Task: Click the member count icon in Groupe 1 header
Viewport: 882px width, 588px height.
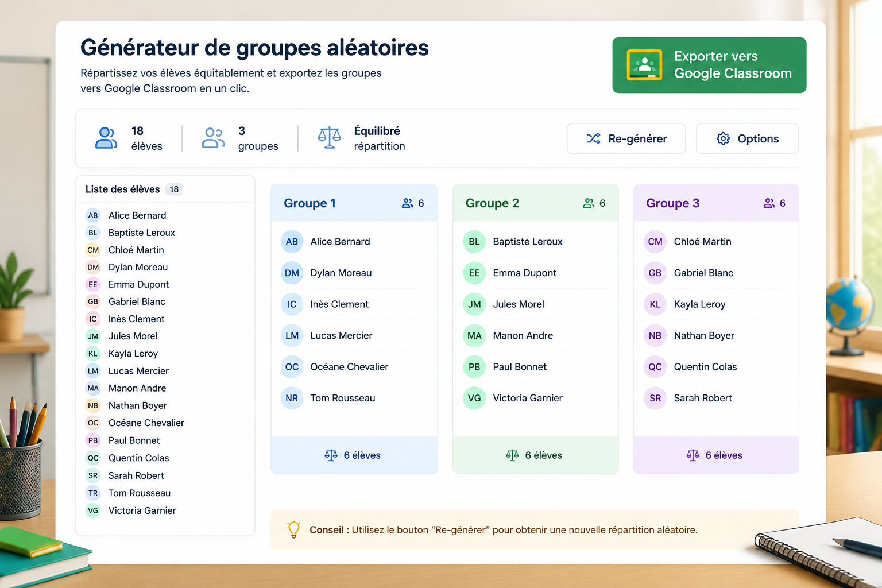Action: (x=407, y=203)
